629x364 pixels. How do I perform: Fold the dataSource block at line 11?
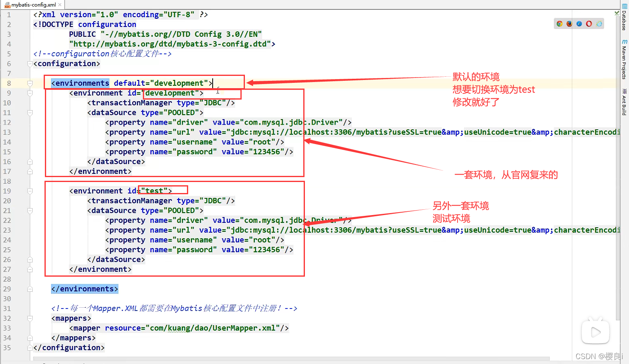pyautogui.click(x=30, y=113)
